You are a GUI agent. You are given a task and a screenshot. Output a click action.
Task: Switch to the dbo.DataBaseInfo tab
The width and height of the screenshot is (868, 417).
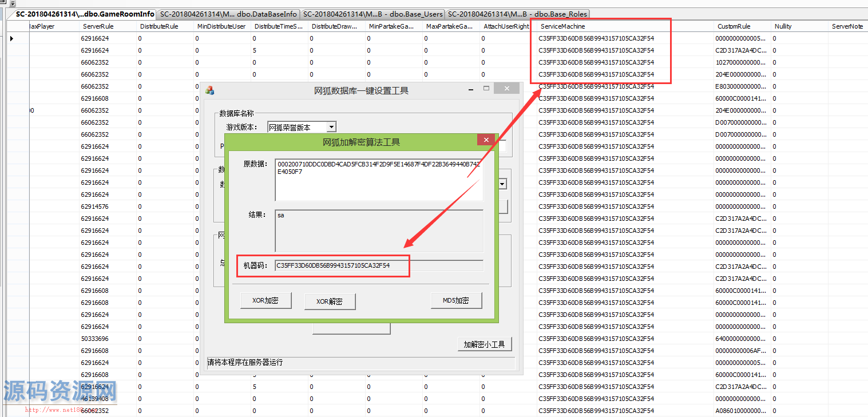click(x=228, y=14)
